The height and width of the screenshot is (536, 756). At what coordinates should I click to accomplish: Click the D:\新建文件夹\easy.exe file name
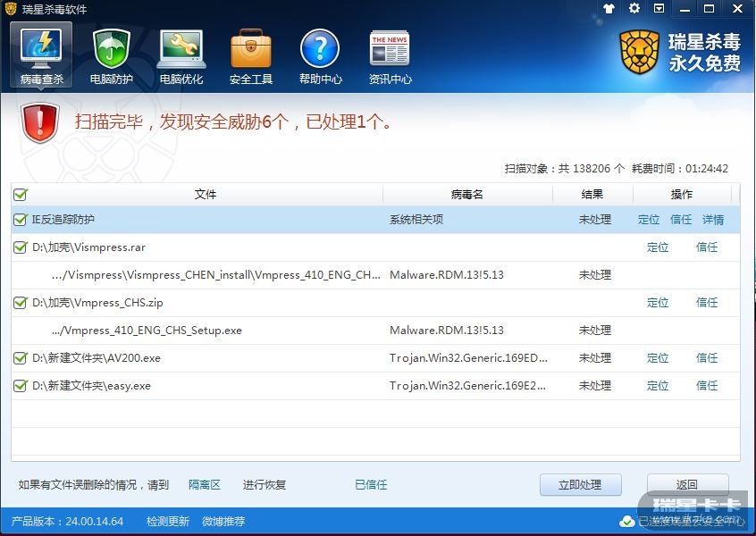pos(92,386)
